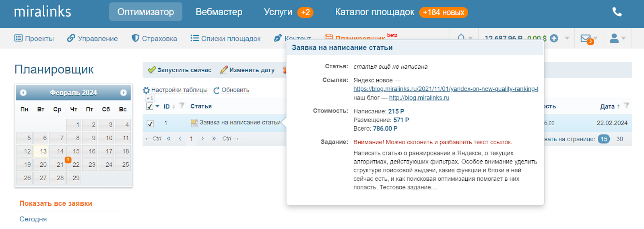Viewport: 644px width, 229px height.
Task: Select February 13 in the calendar
Action: coord(41,151)
